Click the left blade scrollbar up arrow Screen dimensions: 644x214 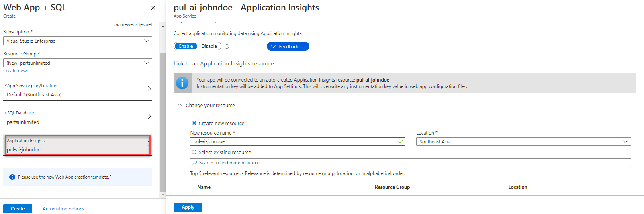point(163,26)
